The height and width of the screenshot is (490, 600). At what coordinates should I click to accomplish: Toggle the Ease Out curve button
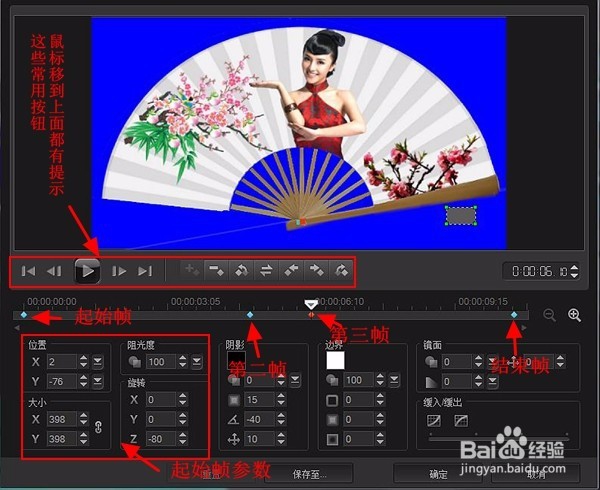461,421
